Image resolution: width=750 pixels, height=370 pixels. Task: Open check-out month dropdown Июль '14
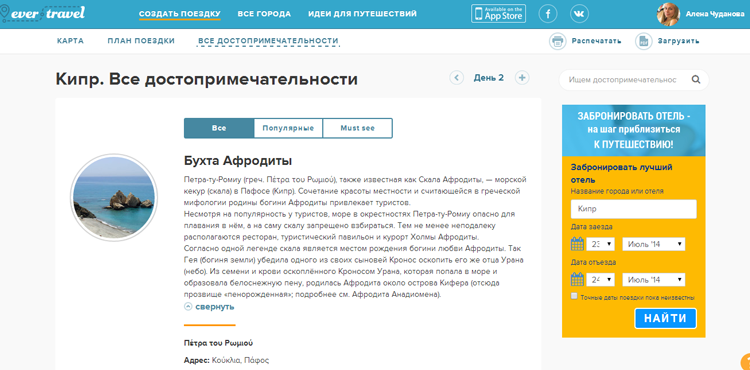(x=653, y=280)
